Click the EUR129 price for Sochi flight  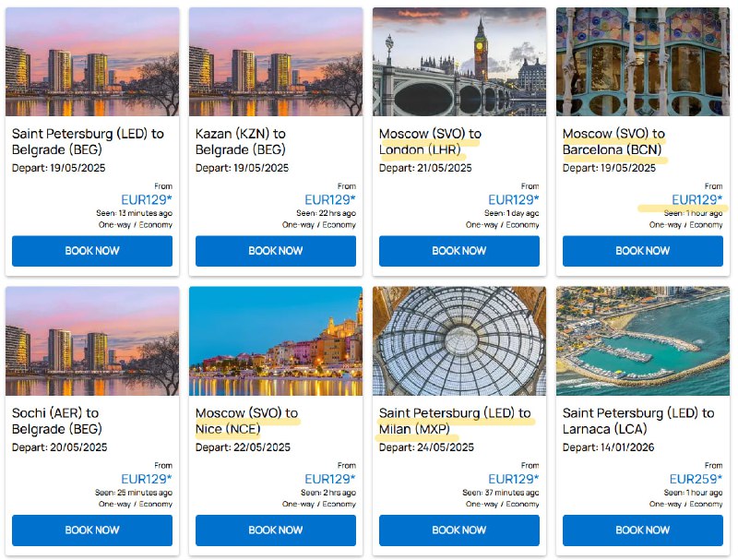click(x=147, y=479)
